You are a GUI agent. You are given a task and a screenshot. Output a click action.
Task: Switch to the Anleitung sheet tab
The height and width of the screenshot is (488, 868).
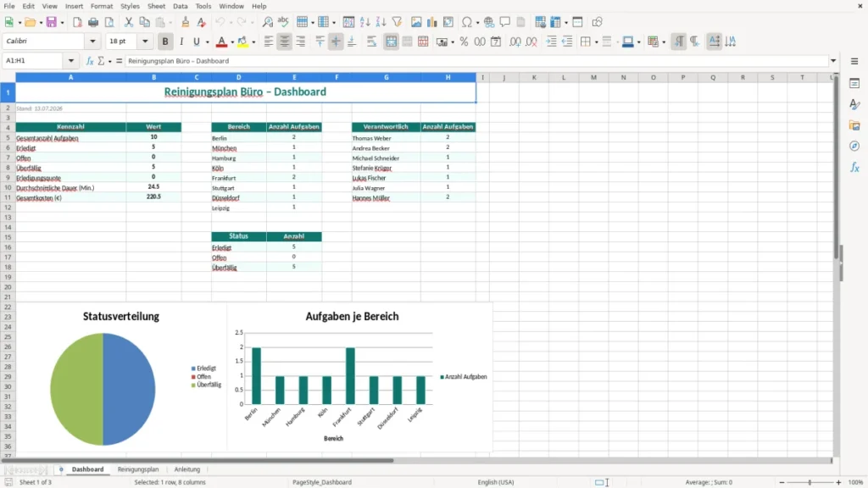click(187, 469)
